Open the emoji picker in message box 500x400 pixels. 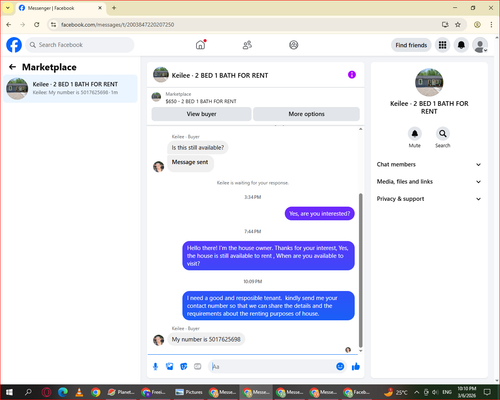[340, 366]
